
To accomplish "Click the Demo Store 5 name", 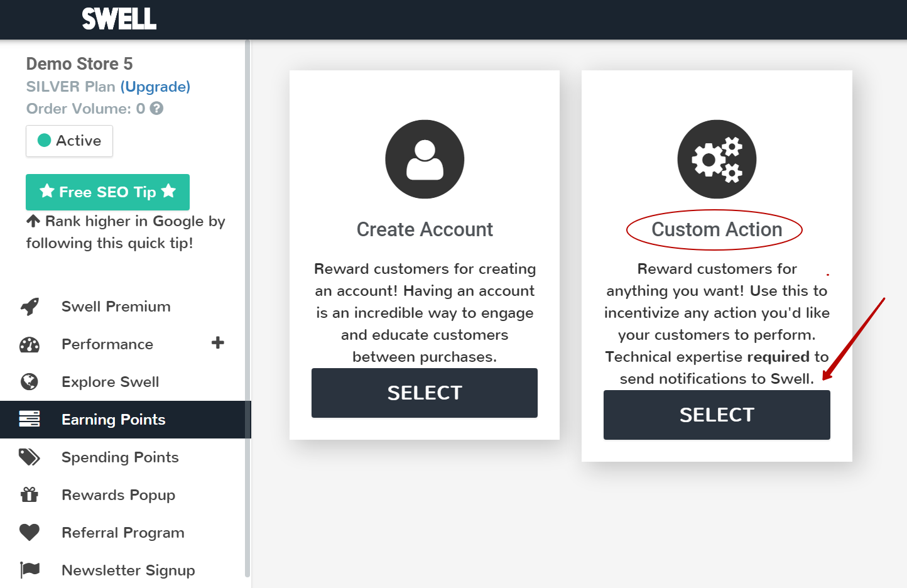I will (x=80, y=63).
